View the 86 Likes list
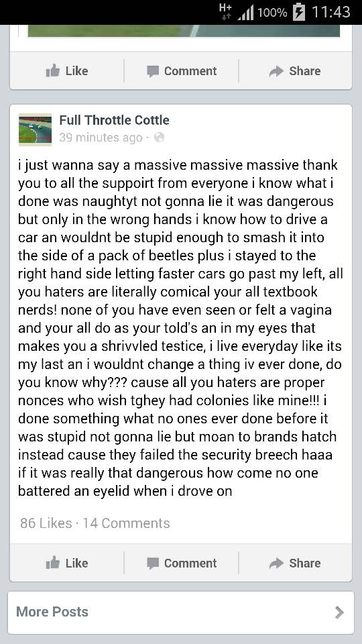This screenshot has width=362, height=644. 46,523
